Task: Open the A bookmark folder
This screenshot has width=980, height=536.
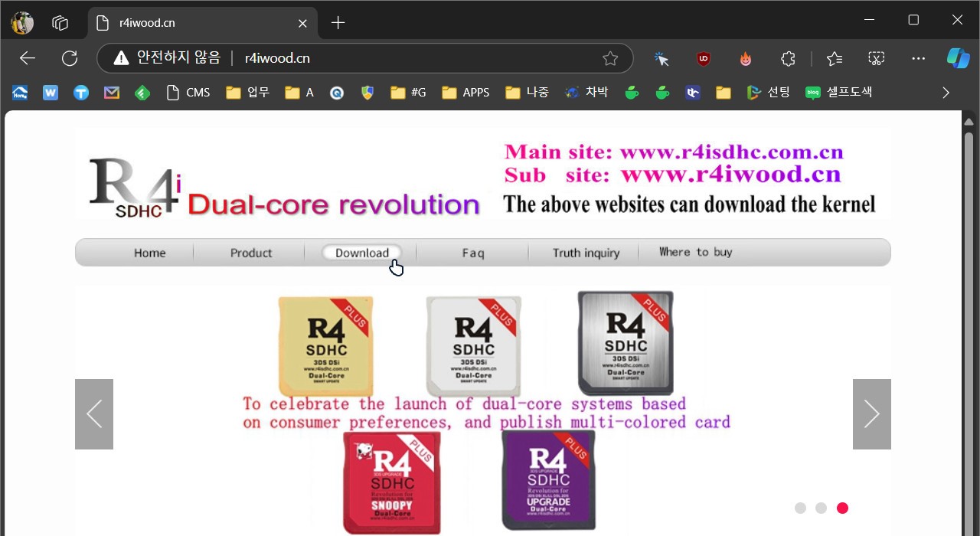Action: pos(299,93)
